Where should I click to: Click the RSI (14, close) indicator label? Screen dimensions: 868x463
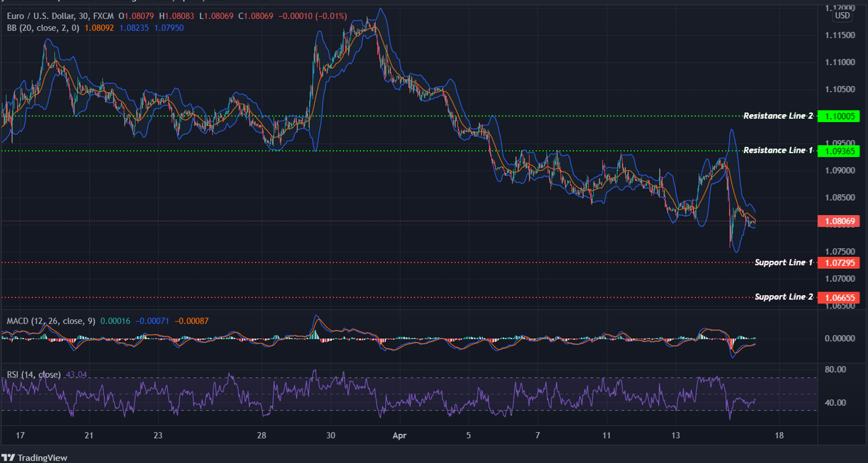pyautogui.click(x=34, y=375)
